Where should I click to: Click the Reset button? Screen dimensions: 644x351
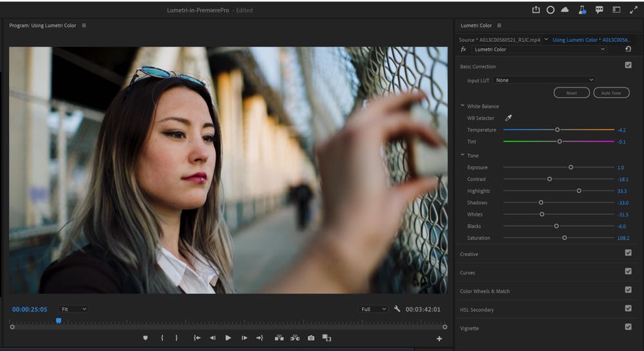point(571,93)
